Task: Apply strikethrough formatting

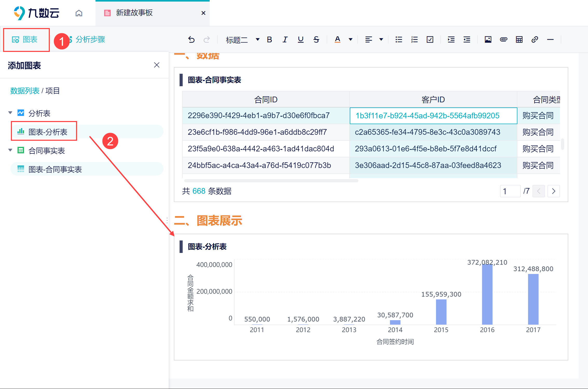Action: coord(316,39)
